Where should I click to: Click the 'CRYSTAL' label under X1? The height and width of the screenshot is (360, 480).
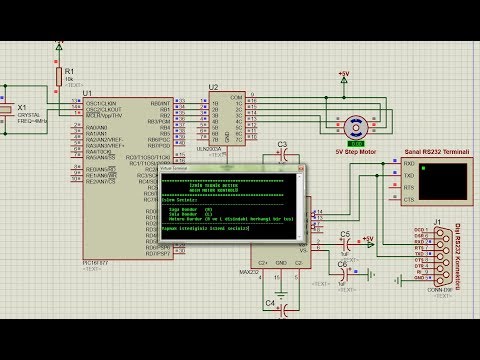[29, 115]
